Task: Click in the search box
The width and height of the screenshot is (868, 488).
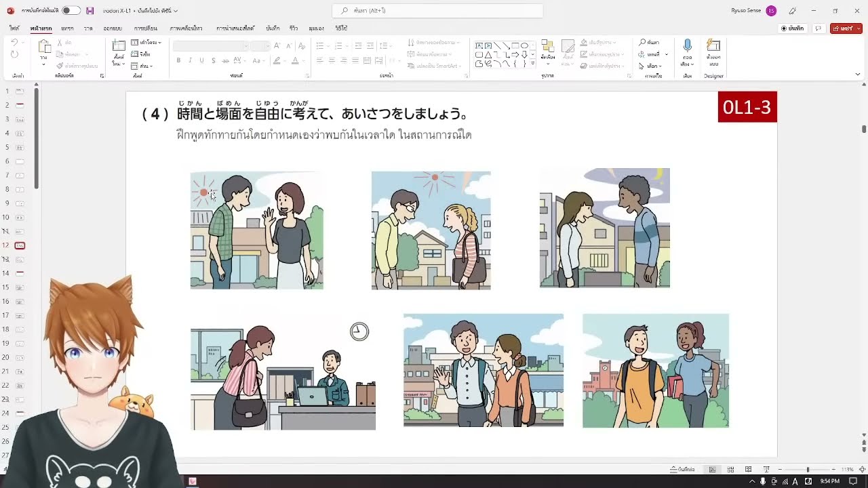Action: 437,11
